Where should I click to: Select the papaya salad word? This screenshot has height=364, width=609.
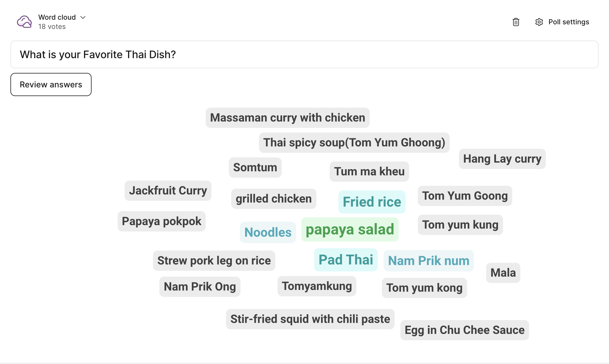click(x=350, y=229)
